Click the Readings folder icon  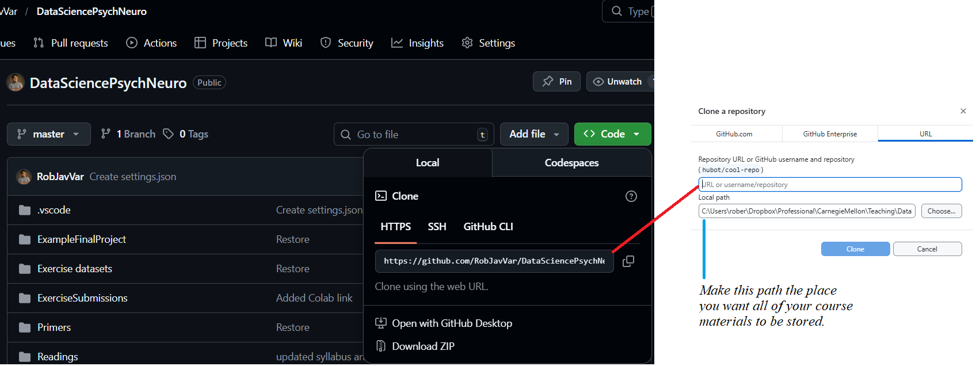pyautogui.click(x=25, y=357)
